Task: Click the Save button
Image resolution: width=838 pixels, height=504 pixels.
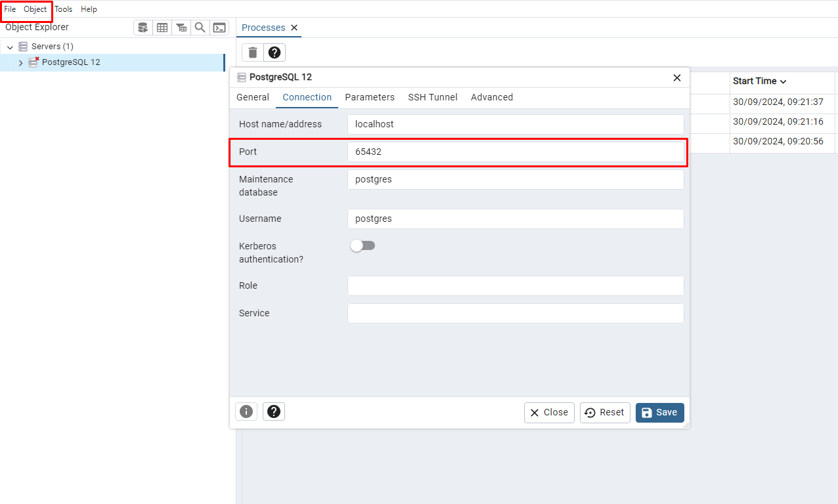Action: tap(659, 413)
